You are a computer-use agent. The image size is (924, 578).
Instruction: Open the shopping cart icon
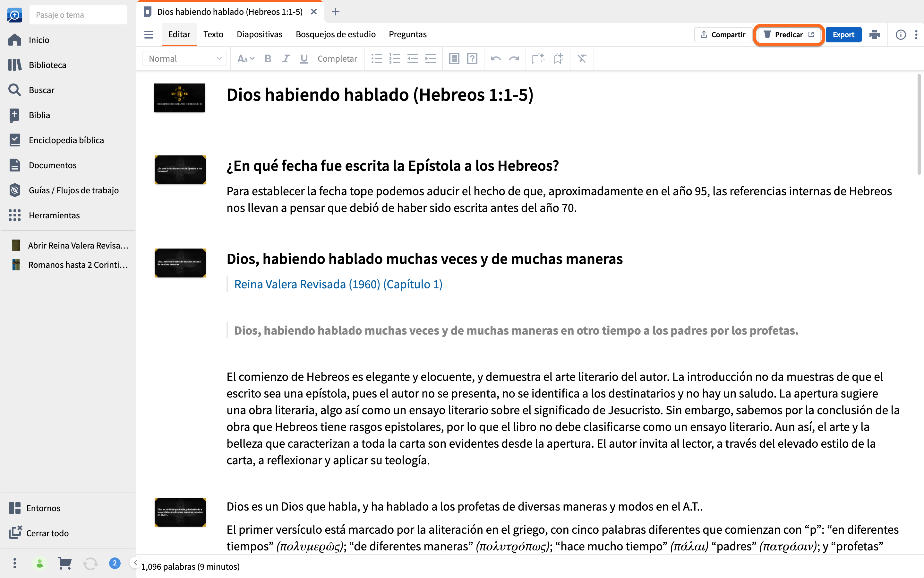pyautogui.click(x=64, y=563)
